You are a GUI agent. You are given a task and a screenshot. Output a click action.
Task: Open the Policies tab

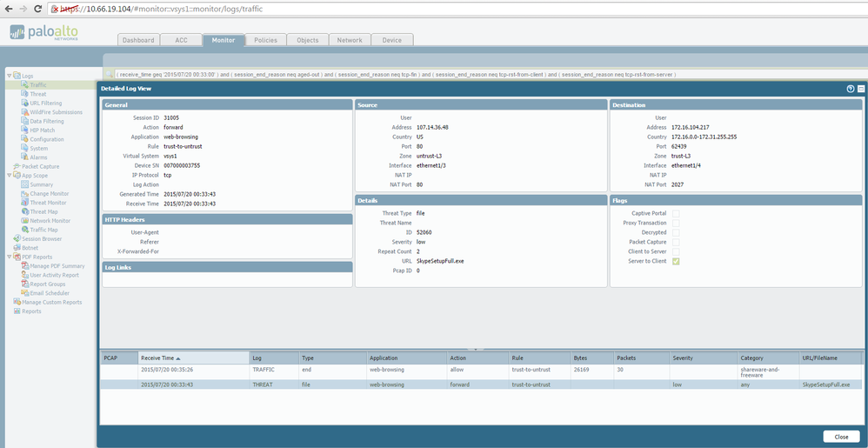coord(265,40)
